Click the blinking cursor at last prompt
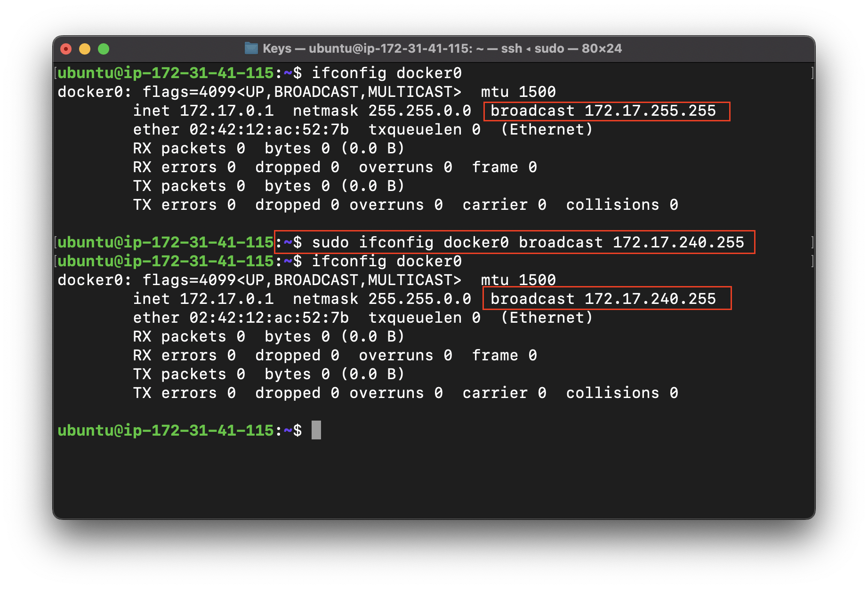This screenshot has height=589, width=868. pos(316,430)
